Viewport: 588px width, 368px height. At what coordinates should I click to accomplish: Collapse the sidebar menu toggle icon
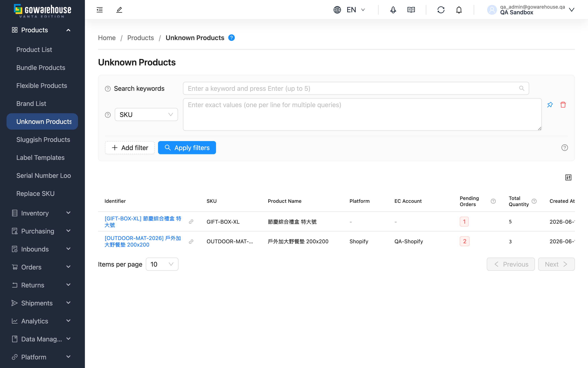click(x=100, y=10)
